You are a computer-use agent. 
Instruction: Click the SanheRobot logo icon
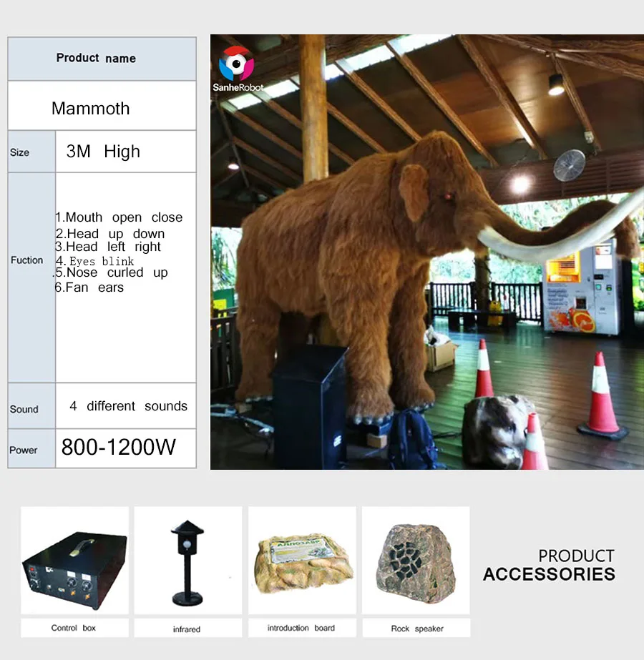236,64
